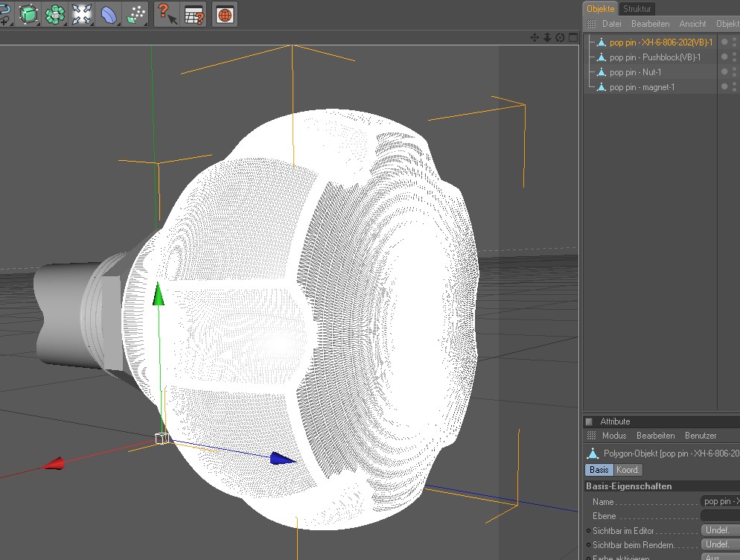Screen dimensions: 740x560
Task: Click the Name input field
Action: coord(721,502)
